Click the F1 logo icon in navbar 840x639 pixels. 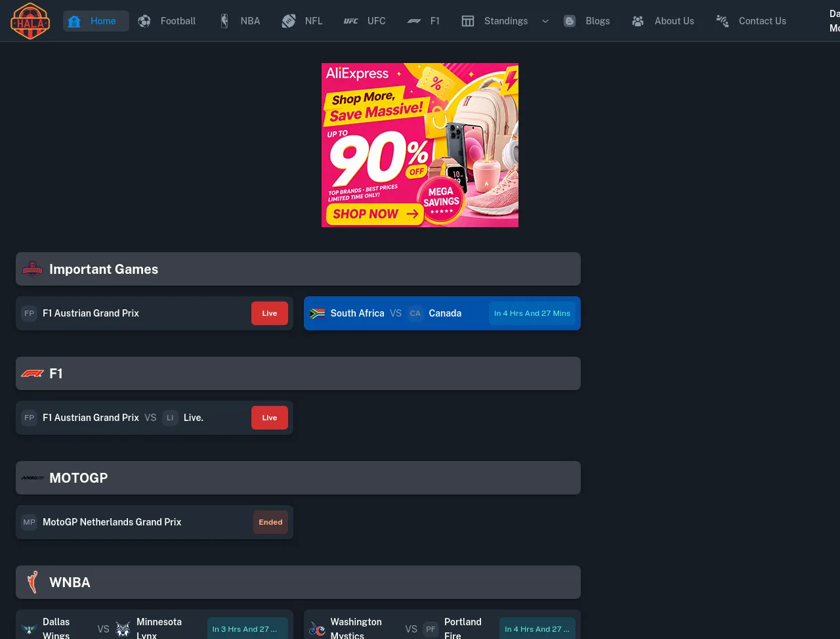coord(414,21)
